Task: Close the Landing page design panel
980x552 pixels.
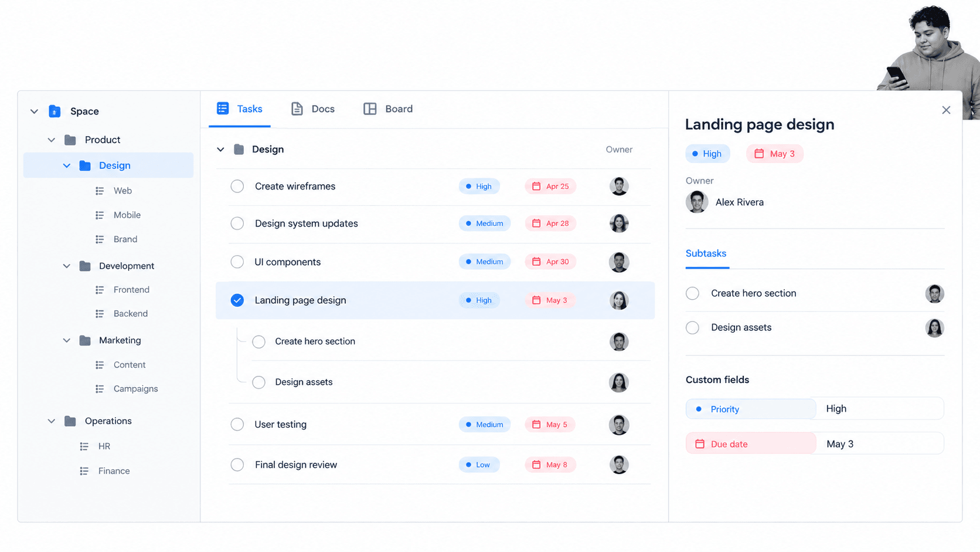Action: click(x=946, y=110)
